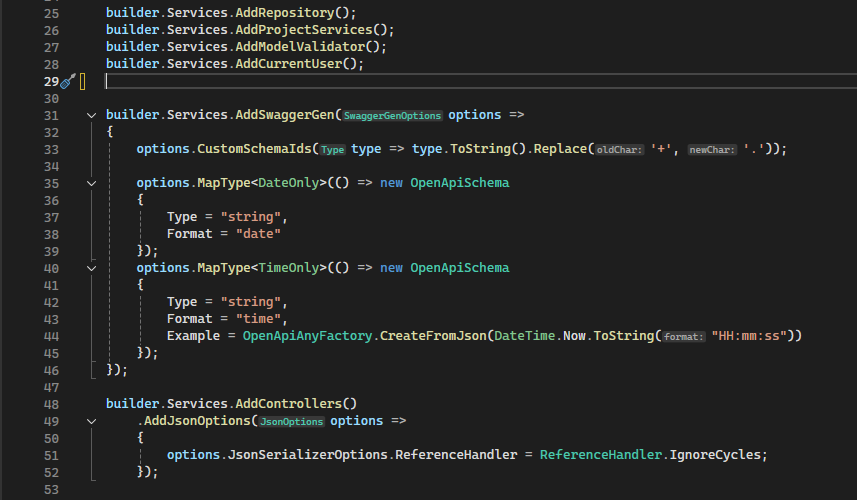Collapse the MapType<DateOnly> block at line 35
Image resolution: width=857 pixels, height=500 pixels.
pyautogui.click(x=91, y=183)
